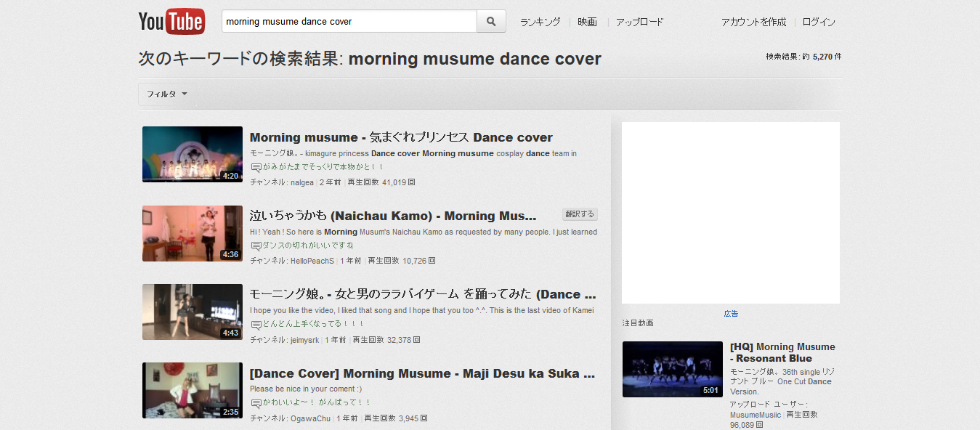Click comment bubble icon under 気まぐれプリンセス result

coord(256,168)
